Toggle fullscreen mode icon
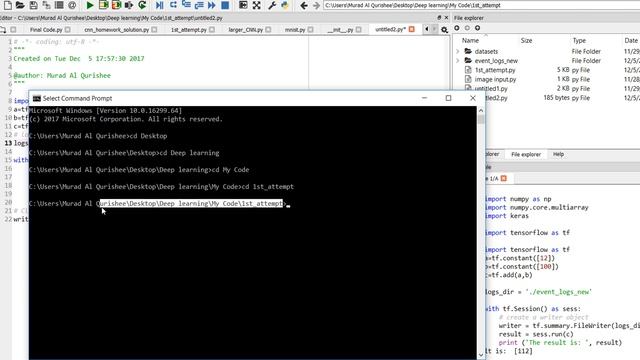Screen dimensions: 640x360 coord(256,5)
